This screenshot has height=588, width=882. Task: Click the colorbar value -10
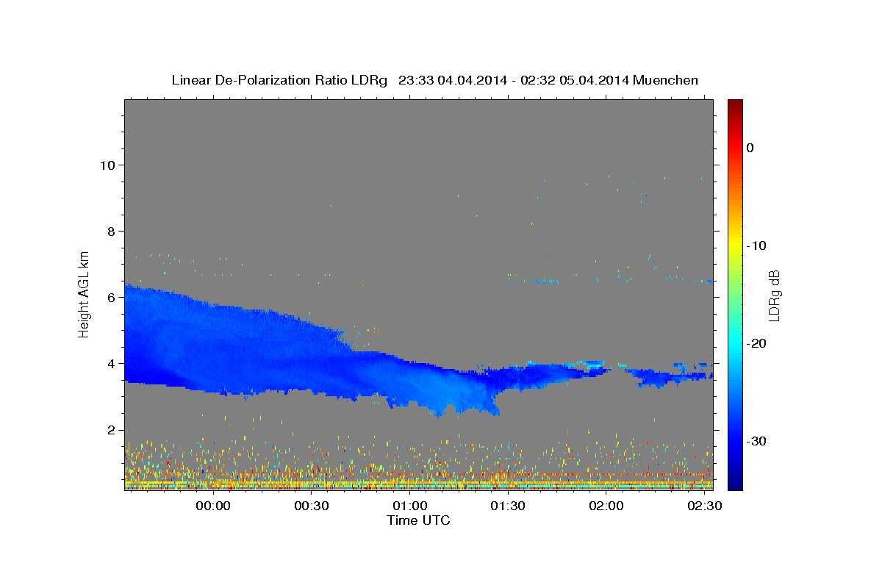tap(757, 245)
